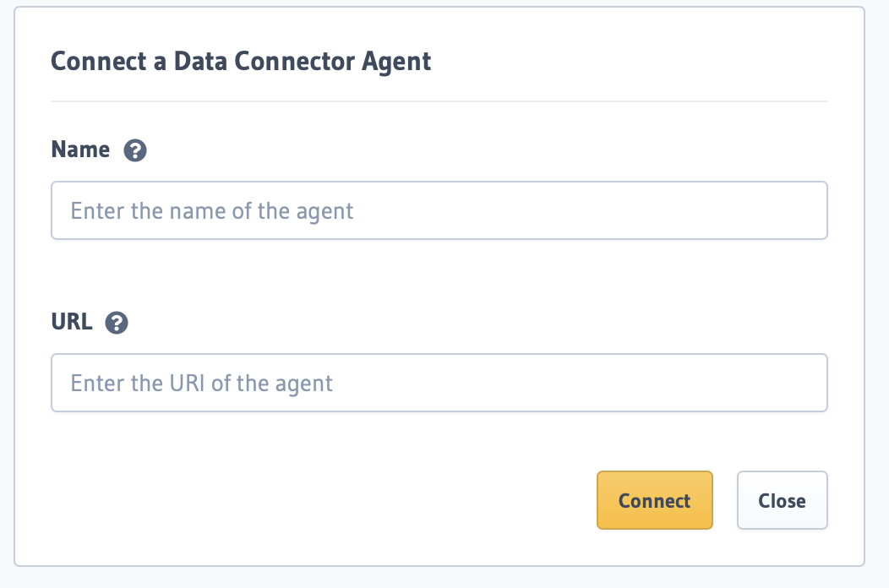Open the help icon next to Name

[135, 150]
